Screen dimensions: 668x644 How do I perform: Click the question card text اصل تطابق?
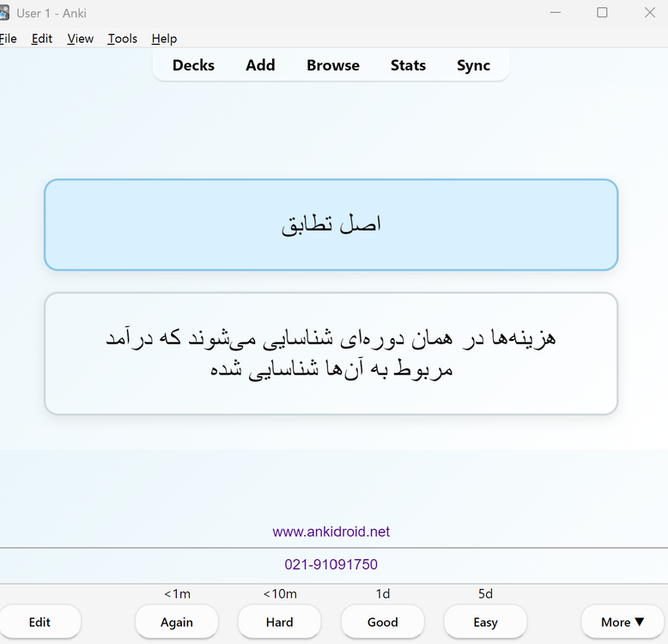click(331, 224)
